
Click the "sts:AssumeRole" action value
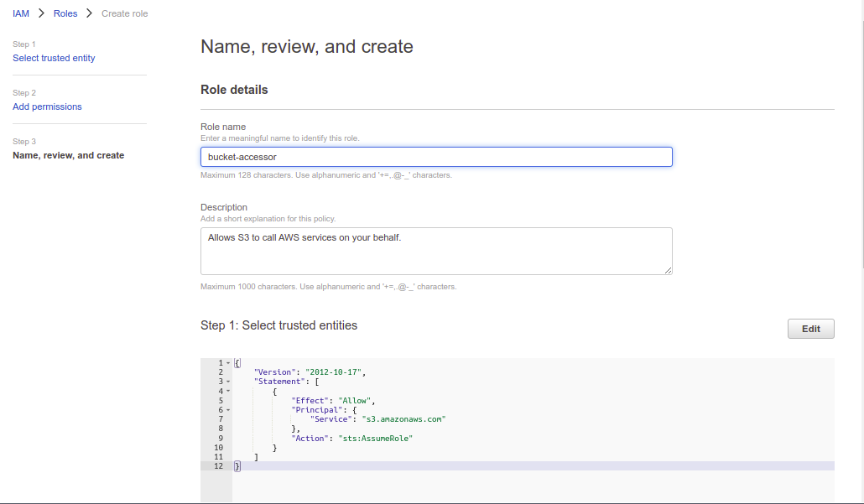377,439
